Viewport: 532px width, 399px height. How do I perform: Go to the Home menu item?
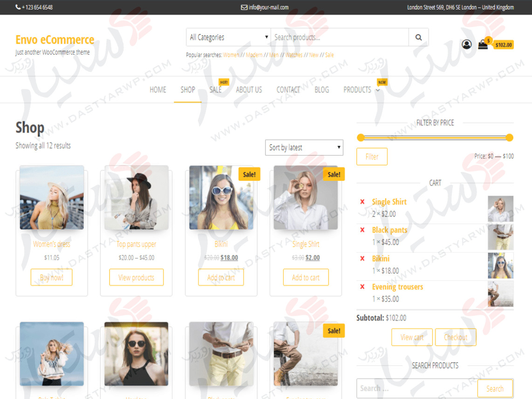(x=158, y=89)
